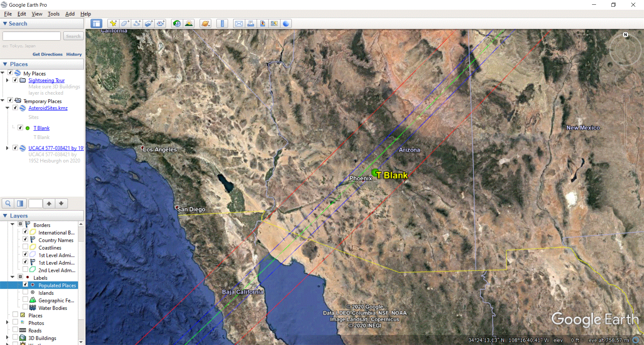View in Google Maps icon
644x345 pixels.
coord(274,23)
